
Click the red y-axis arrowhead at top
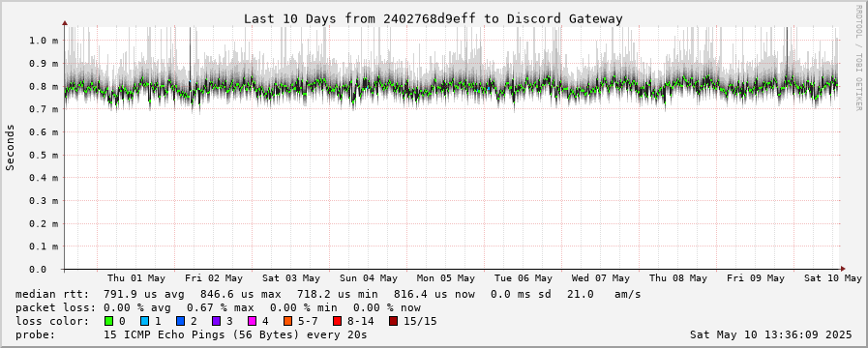(64, 23)
